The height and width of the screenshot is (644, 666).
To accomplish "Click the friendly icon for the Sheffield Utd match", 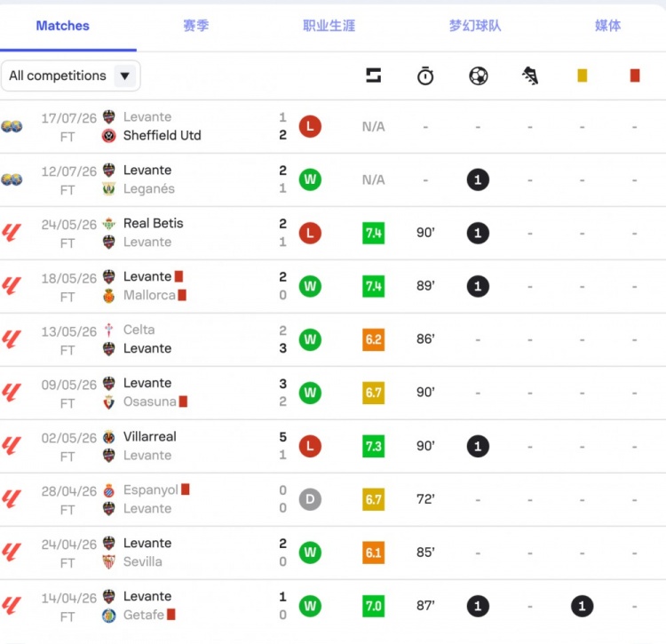I will (12, 126).
